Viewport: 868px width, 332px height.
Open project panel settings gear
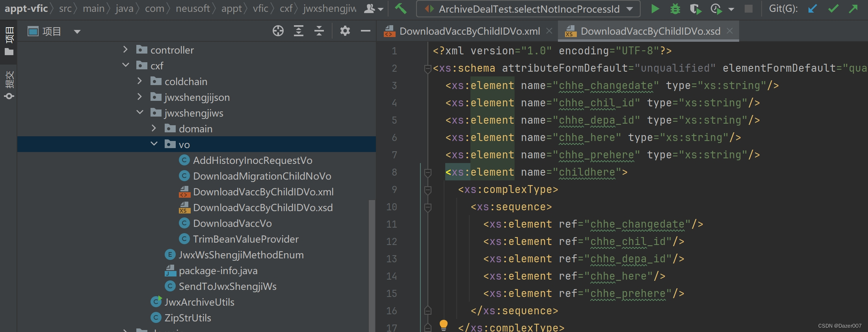pyautogui.click(x=345, y=31)
